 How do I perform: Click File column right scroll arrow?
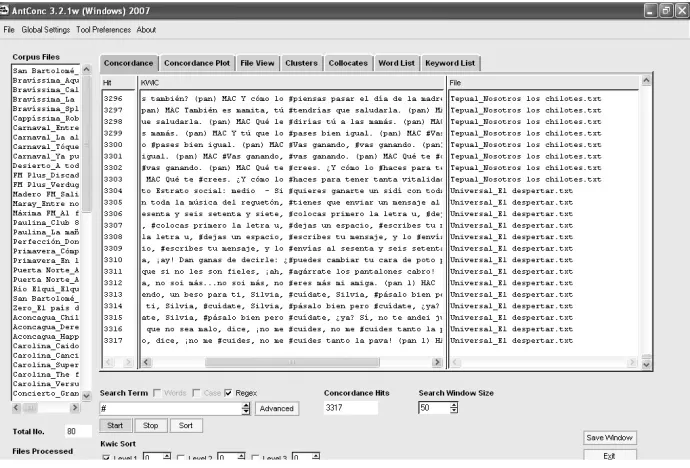coord(633,362)
